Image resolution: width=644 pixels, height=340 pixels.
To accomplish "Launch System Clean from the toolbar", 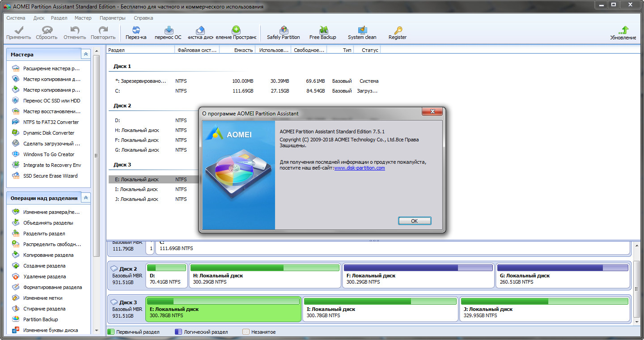I will pos(361,32).
